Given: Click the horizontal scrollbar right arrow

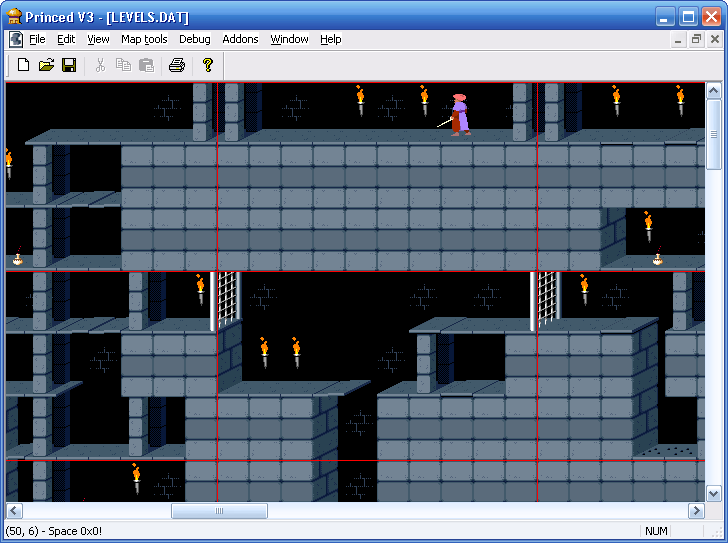Looking at the screenshot, I should tap(696, 511).
